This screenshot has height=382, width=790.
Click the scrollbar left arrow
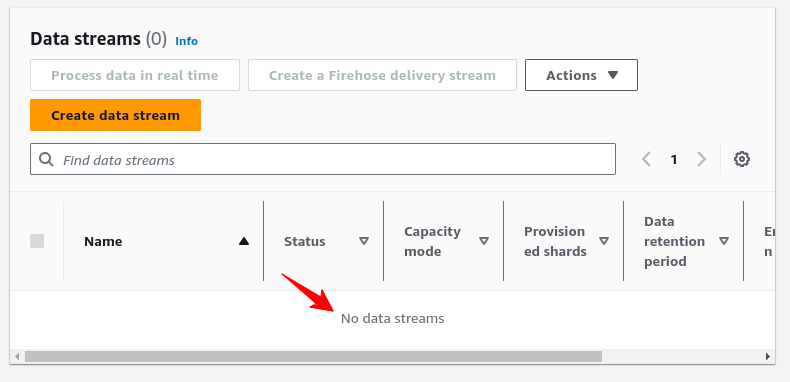click(17, 357)
